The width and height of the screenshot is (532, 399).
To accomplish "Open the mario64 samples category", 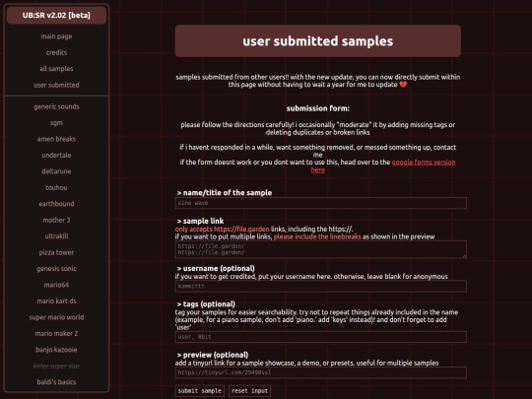I will (56, 285).
